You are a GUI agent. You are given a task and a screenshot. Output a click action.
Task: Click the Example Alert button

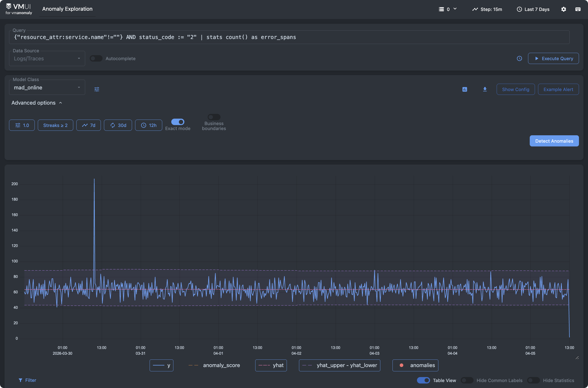(x=558, y=89)
